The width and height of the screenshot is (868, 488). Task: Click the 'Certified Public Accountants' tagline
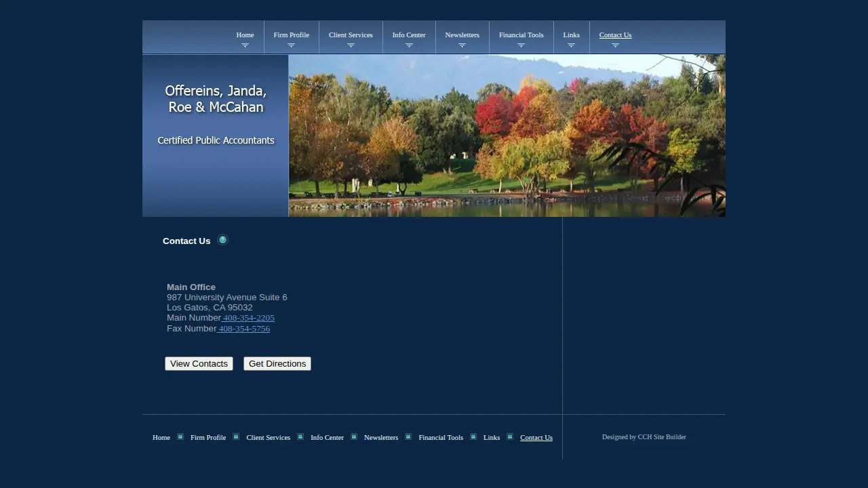click(216, 140)
